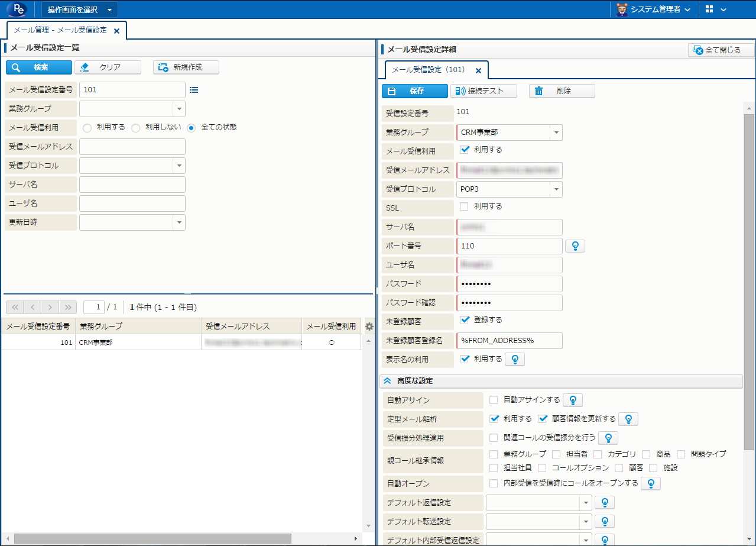
Task: Collapse the 高度な設定 section
Action: click(388, 381)
